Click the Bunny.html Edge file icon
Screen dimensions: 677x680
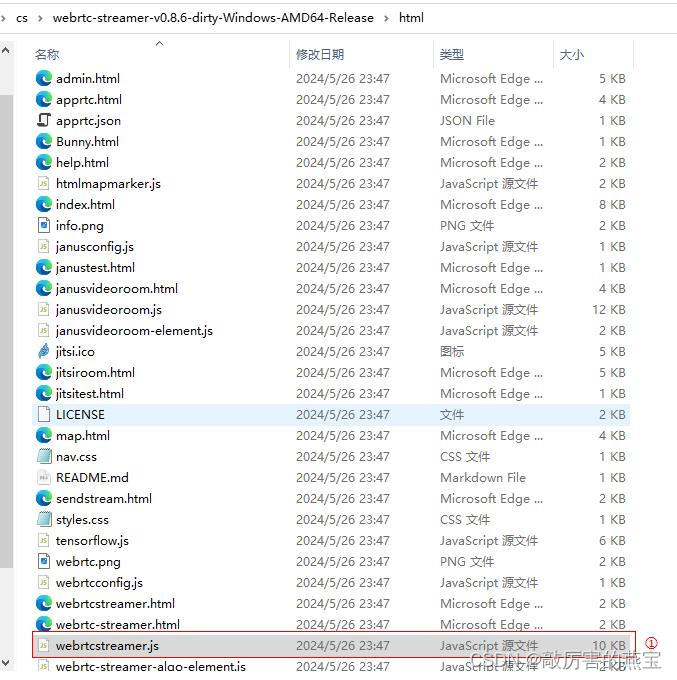[44, 141]
